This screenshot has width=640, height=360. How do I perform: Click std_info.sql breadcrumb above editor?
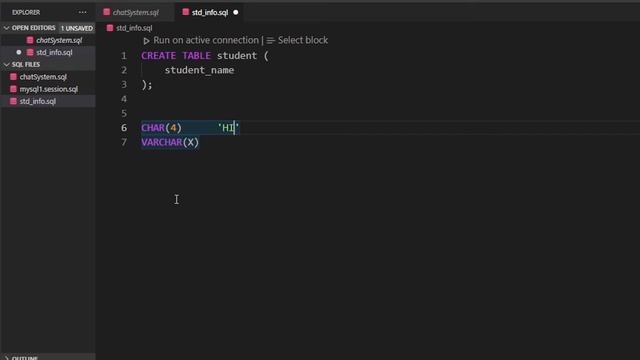pos(134,28)
